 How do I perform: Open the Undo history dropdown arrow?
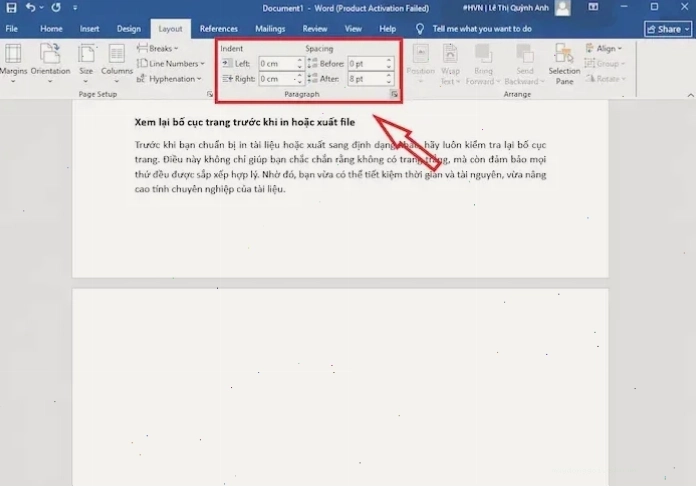click(x=42, y=8)
